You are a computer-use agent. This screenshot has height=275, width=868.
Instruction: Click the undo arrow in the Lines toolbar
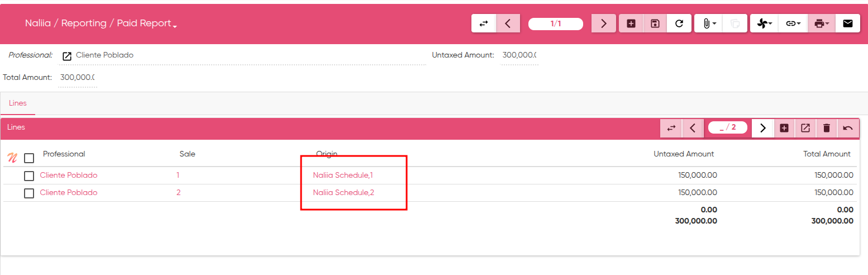coord(848,128)
